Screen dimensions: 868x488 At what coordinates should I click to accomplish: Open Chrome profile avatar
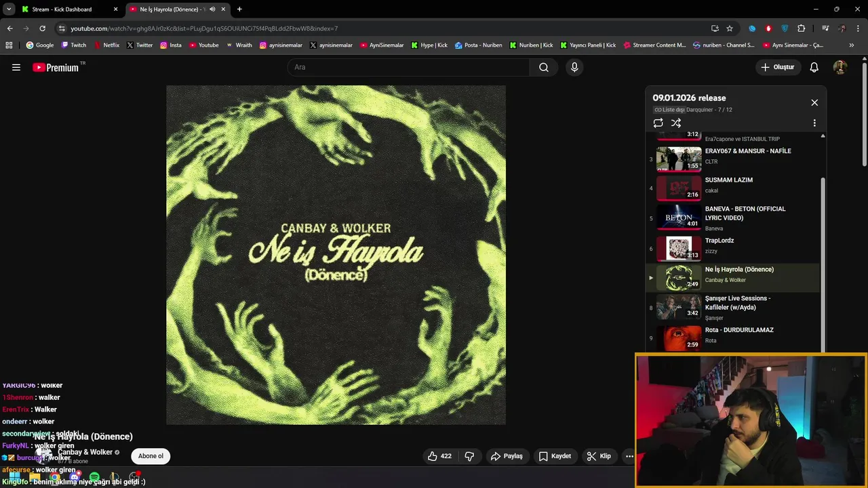click(842, 28)
